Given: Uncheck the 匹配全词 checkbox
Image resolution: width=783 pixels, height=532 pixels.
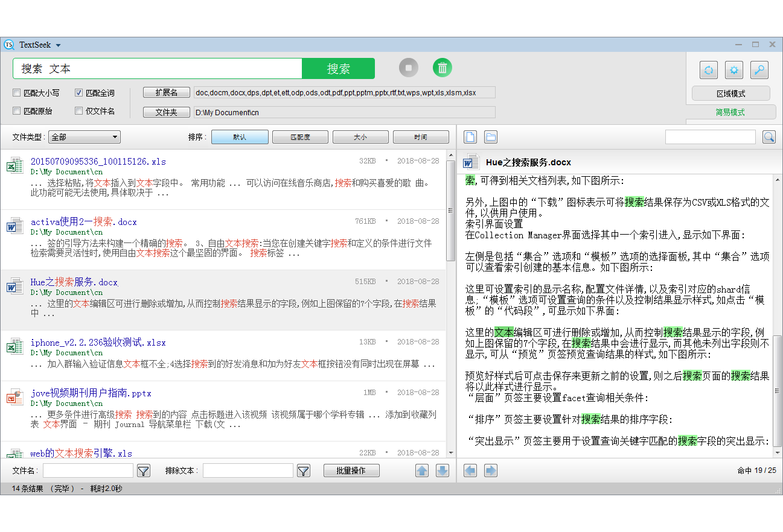Looking at the screenshot, I should (79, 93).
